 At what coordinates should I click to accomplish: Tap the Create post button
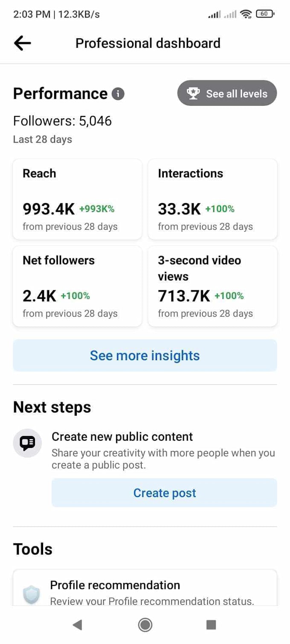coord(164,493)
